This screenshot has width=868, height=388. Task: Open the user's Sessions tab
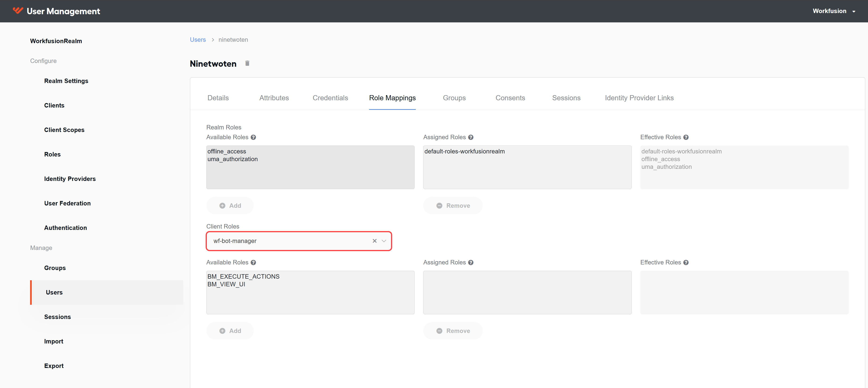pyautogui.click(x=566, y=98)
